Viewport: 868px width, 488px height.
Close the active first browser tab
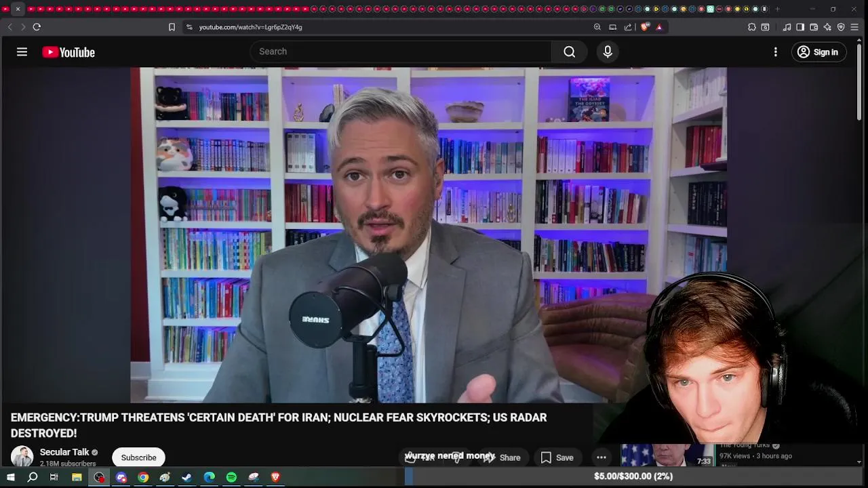coord(18,9)
